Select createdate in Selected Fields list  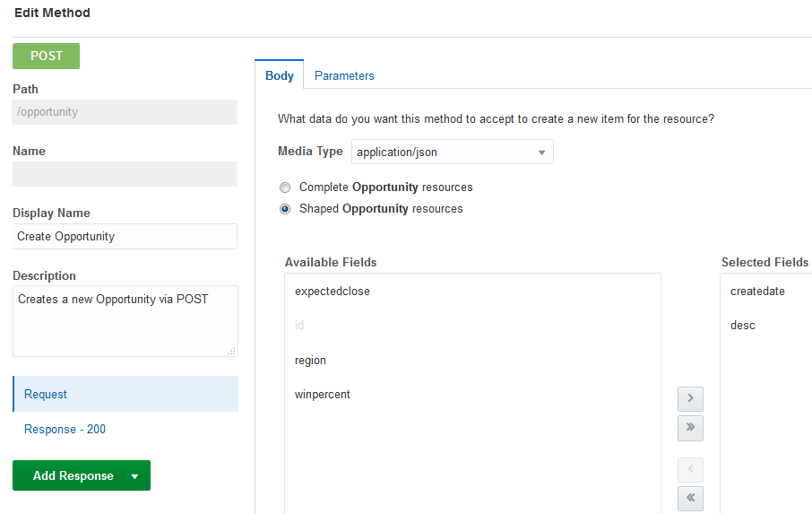click(x=757, y=292)
